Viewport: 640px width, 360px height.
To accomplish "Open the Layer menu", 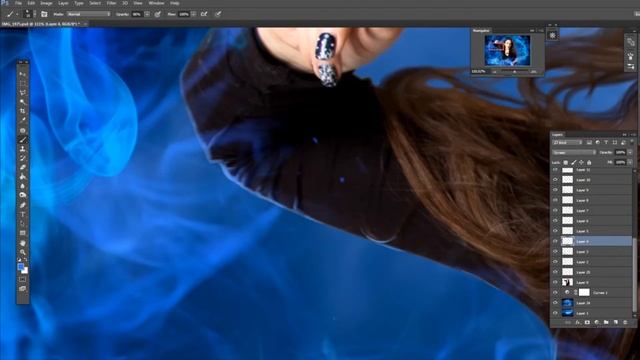I will [x=63, y=3].
